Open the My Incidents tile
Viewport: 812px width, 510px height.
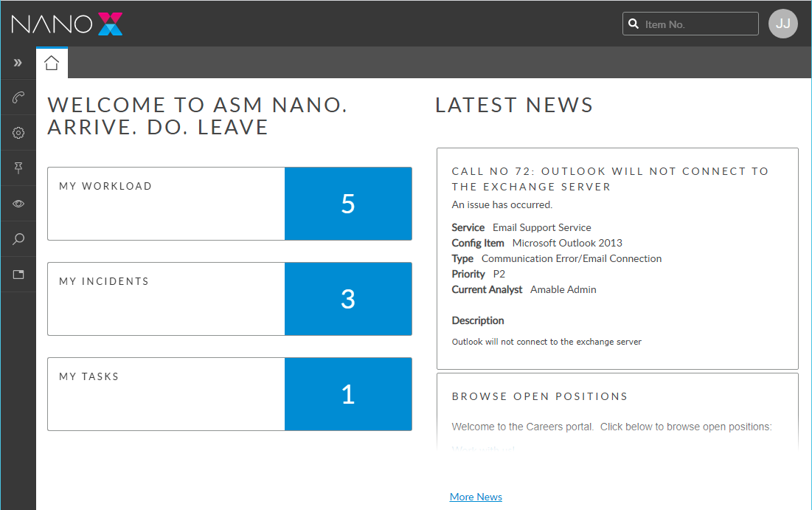pyautogui.click(x=166, y=299)
